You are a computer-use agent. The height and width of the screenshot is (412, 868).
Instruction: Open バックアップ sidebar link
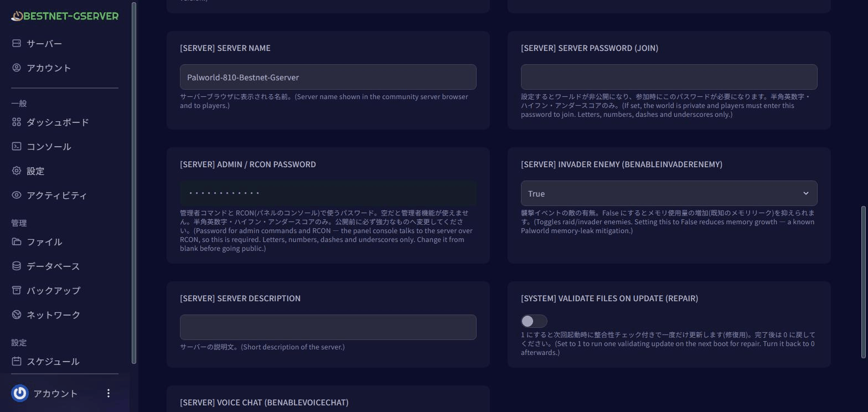[54, 290]
